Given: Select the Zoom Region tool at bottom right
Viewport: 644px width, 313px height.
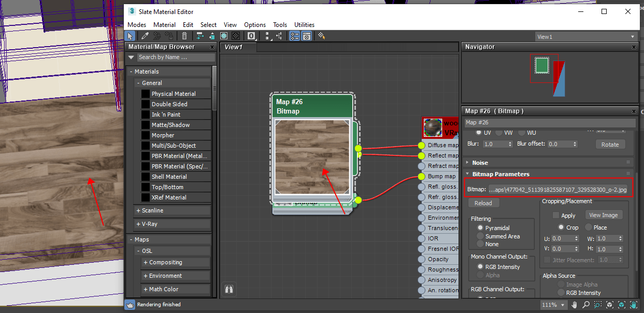Looking at the screenshot, I should point(598,305).
